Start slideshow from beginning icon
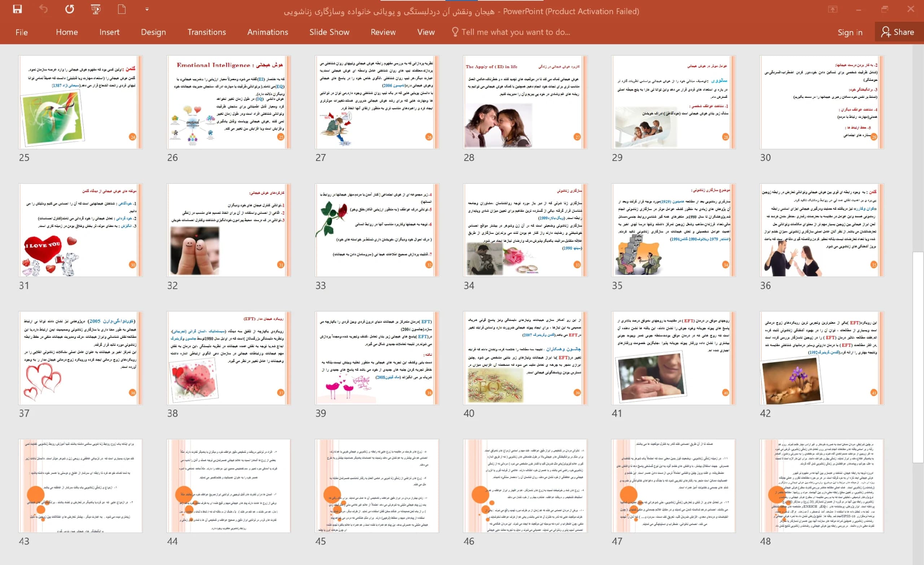Screen dimensions: 924x565 click(x=96, y=9)
